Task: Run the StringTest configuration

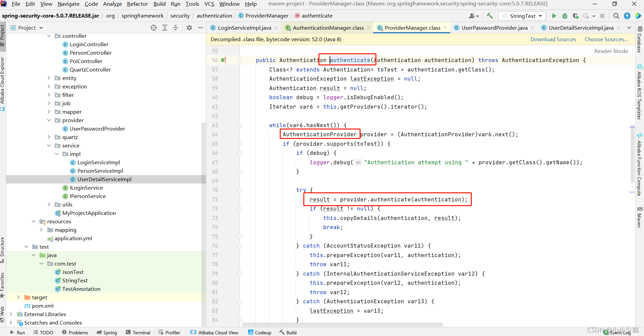Action: click(x=554, y=16)
